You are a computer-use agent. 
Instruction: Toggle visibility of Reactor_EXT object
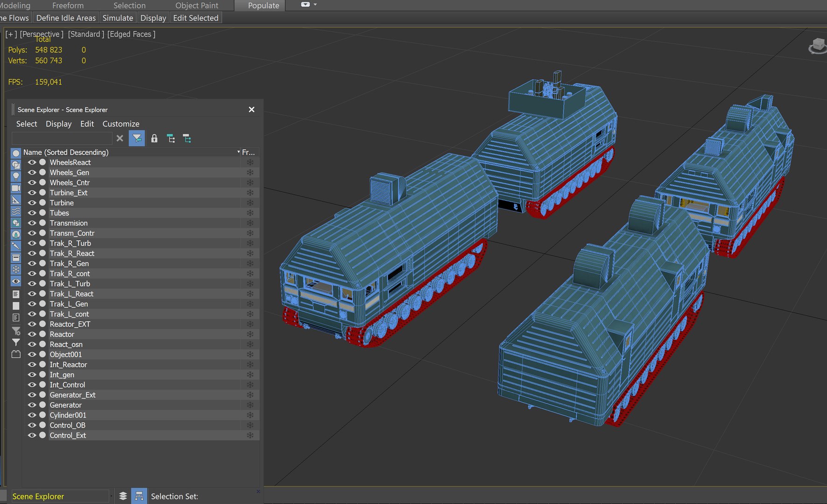32,324
